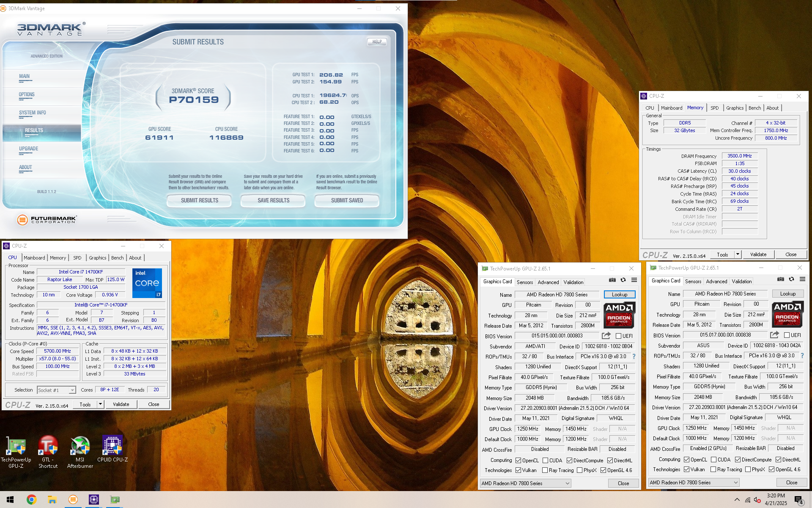
Task: Show hidden system tray icons chevron
Action: (737, 500)
